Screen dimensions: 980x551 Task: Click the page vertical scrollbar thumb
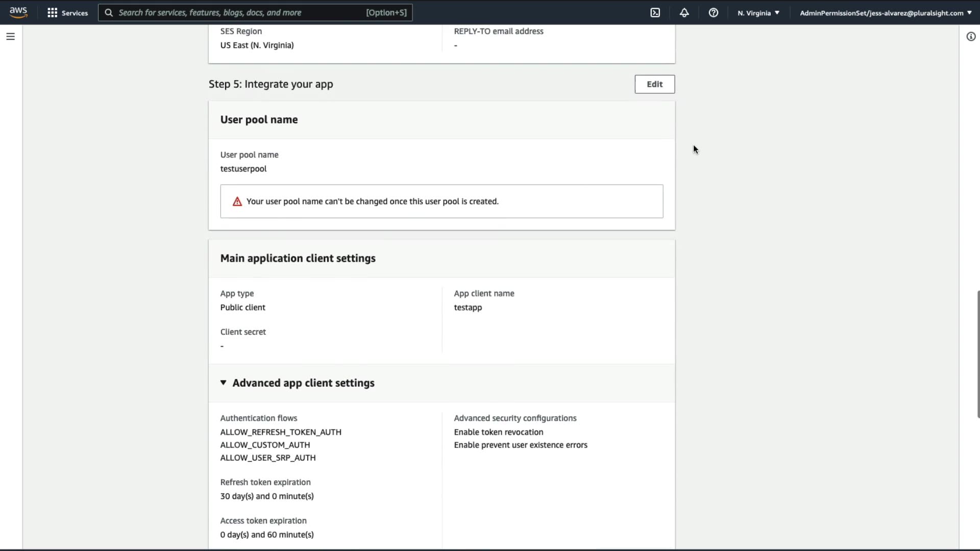click(977, 354)
